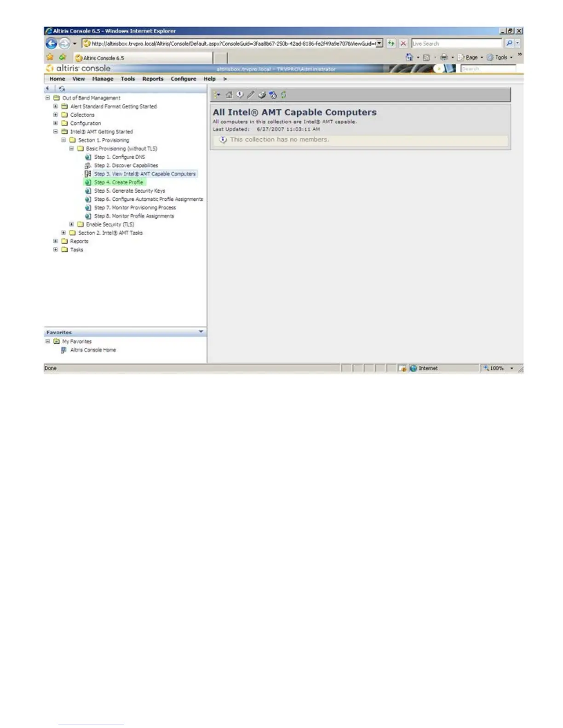This screenshot has width=563, height=728.
Task: Select Step 4. Create Profile
Action: [119, 182]
